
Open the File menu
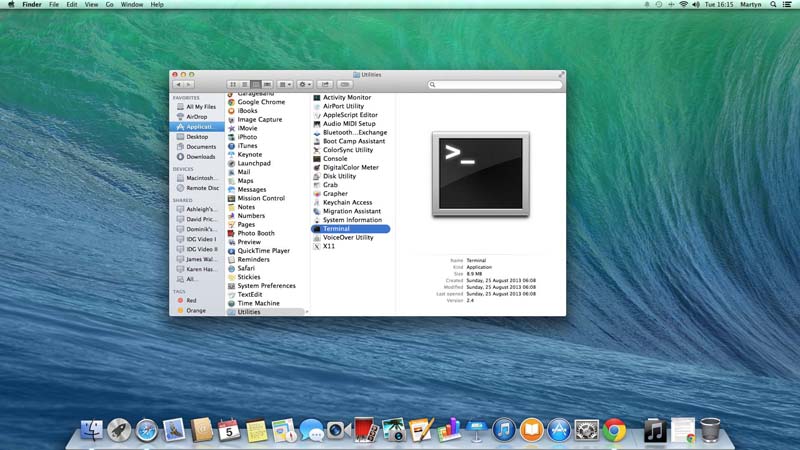[x=54, y=4]
